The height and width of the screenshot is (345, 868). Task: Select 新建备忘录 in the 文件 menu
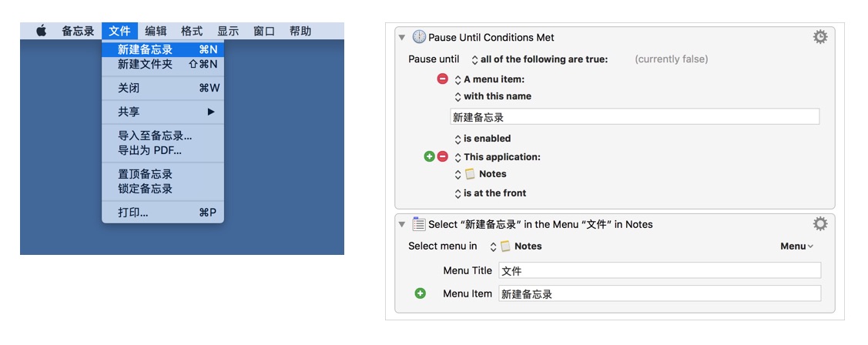click(146, 49)
